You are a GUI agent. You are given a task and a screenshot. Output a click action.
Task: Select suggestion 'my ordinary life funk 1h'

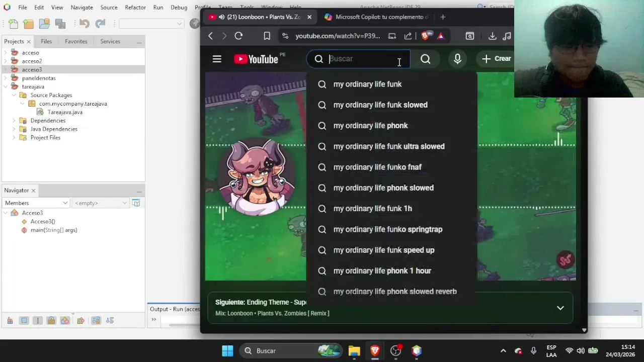click(x=391, y=209)
